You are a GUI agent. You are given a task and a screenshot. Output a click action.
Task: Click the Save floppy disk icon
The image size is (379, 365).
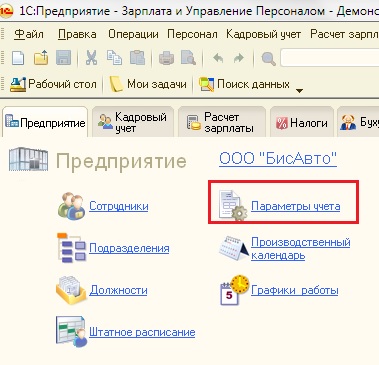pyautogui.click(x=64, y=58)
